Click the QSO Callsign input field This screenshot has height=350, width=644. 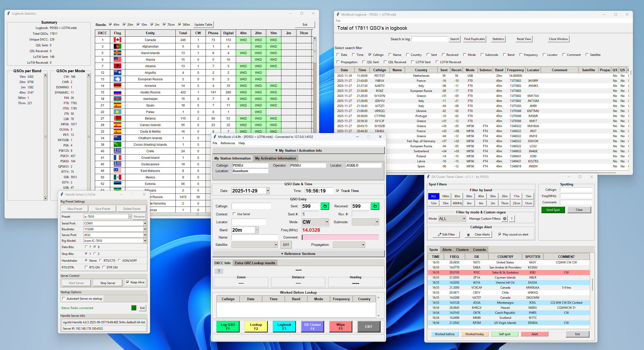(251, 206)
